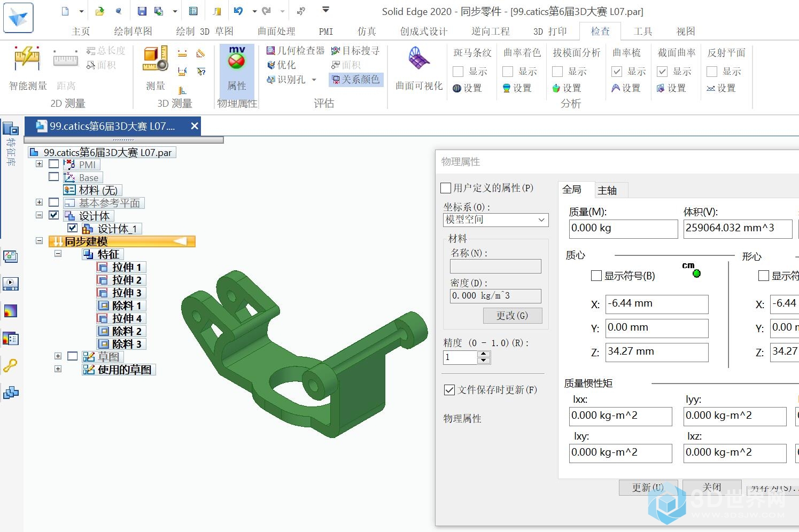Uncheck 曲率梳 显示 checkbox
The height and width of the screenshot is (532, 799).
tap(617, 72)
